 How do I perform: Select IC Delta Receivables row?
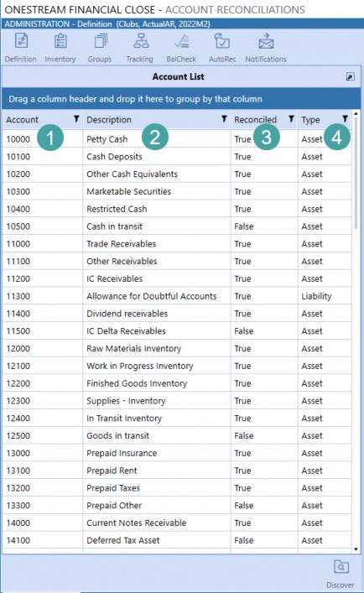[177, 331]
